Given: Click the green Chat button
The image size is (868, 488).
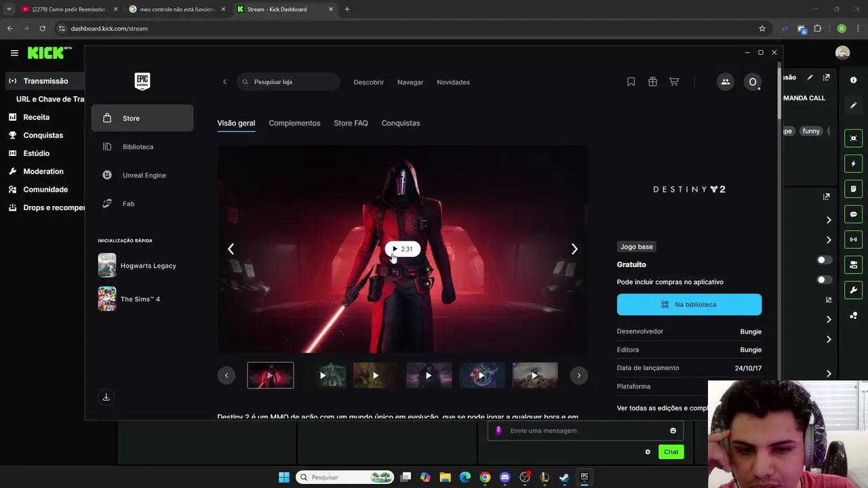Looking at the screenshot, I should pyautogui.click(x=671, y=452).
